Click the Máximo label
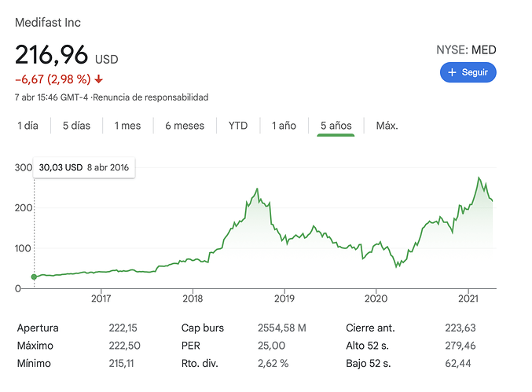Viewport: 532px width, 392px height. click(35, 346)
